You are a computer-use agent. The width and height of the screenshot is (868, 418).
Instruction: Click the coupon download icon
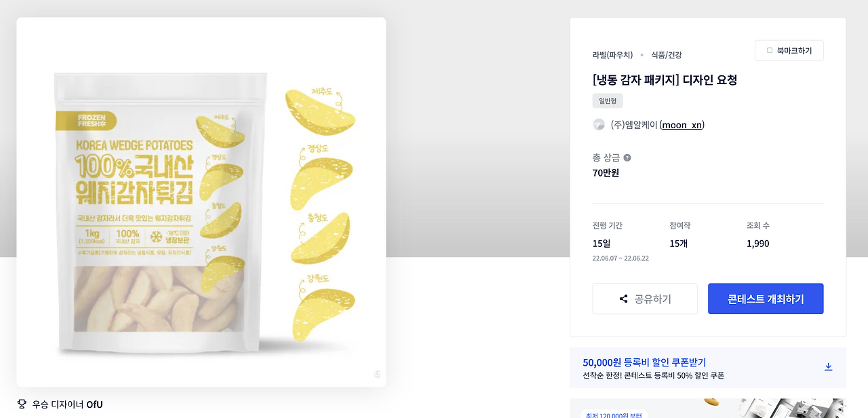coord(828,366)
